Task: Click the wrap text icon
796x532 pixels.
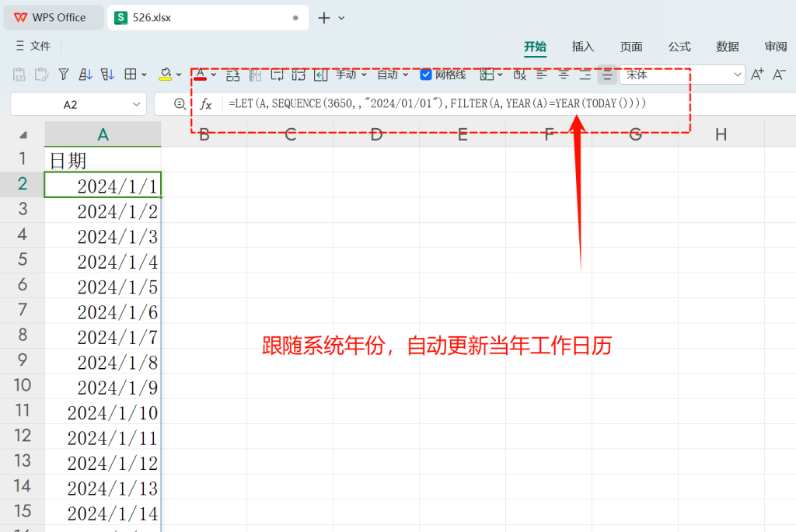Action: tap(278, 75)
